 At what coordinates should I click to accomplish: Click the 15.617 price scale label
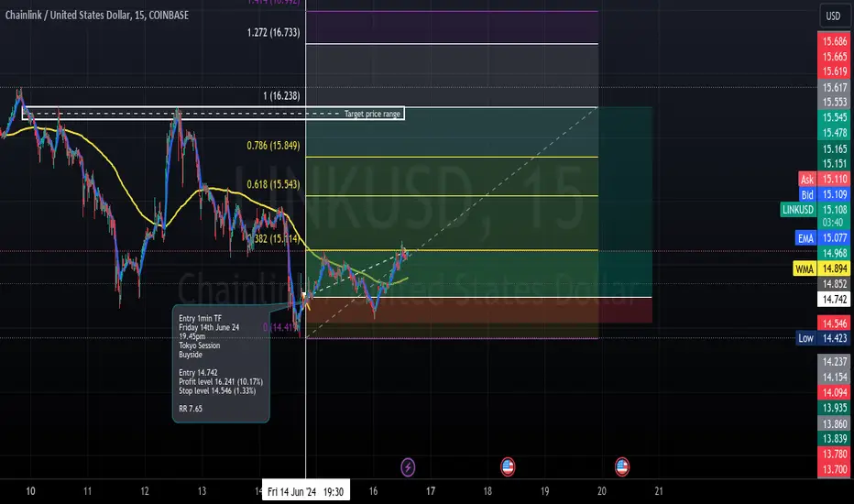[834, 87]
